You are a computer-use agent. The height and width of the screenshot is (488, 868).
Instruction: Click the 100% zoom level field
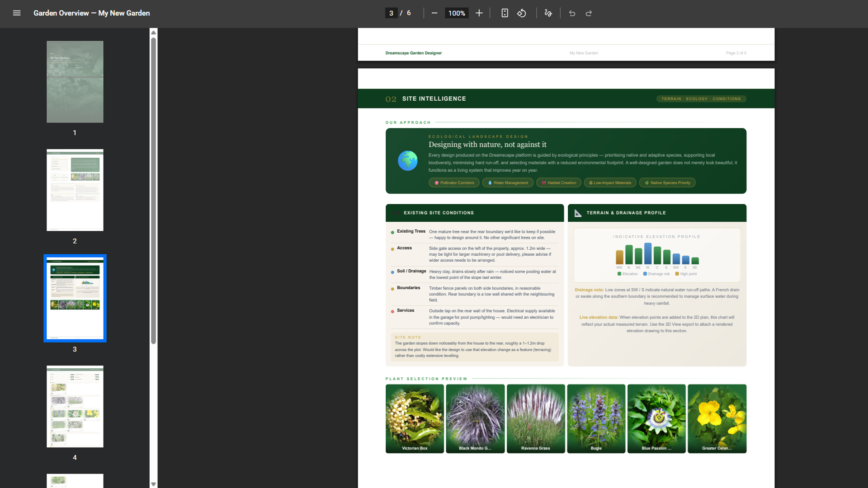coord(457,13)
